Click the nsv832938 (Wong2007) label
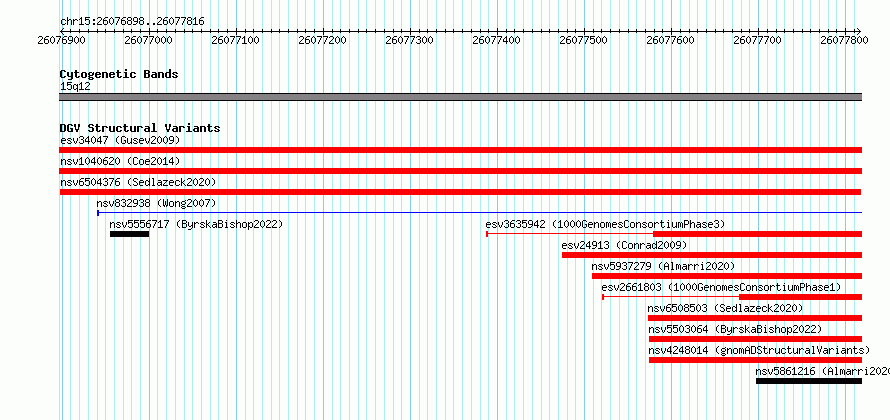 (156, 203)
